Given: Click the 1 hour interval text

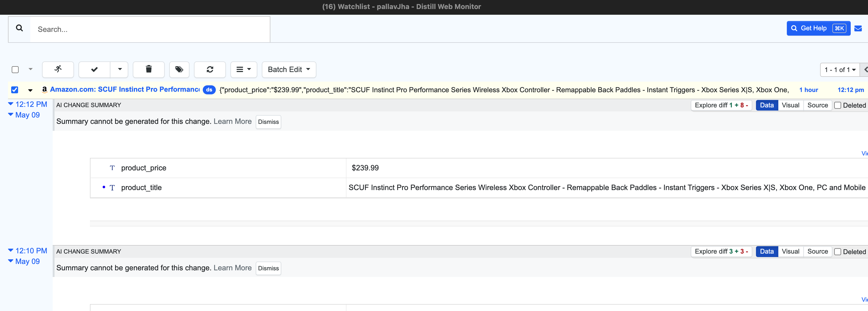Looking at the screenshot, I should click(808, 90).
